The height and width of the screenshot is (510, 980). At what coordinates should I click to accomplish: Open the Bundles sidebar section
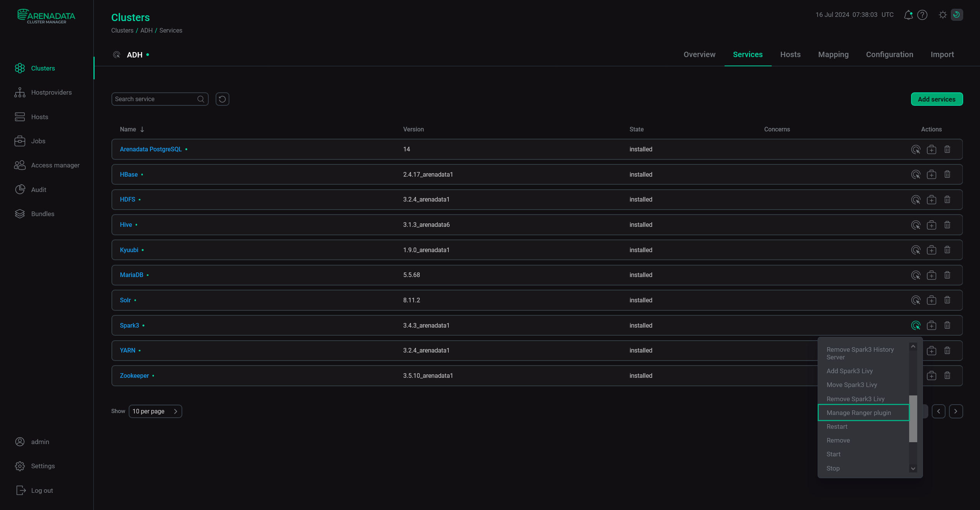tap(34, 214)
